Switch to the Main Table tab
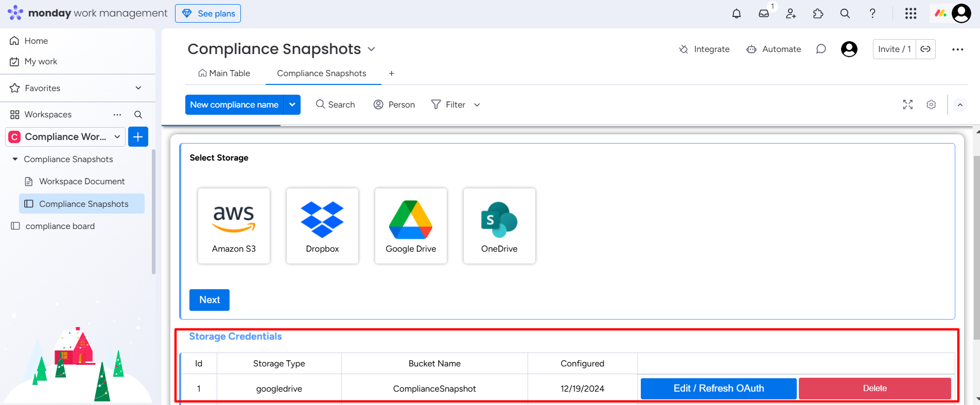The width and height of the screenshot is (980, 405). [224, 73]
